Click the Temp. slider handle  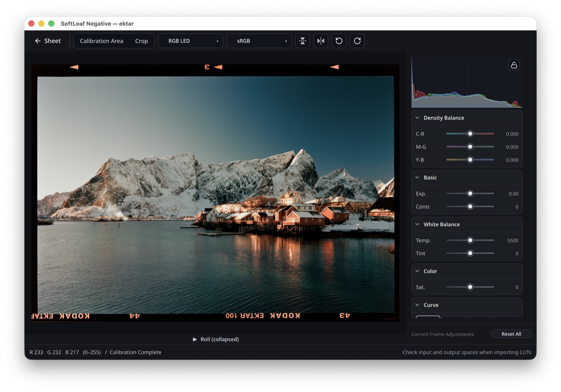[470, 240]
